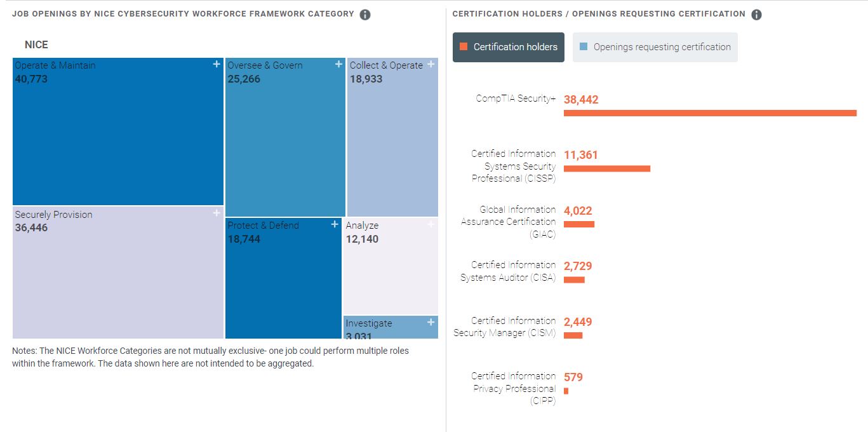Expand the Operate & Maintain tile plus
Viewport: 868px width, 432px height.
pos(217,64)
